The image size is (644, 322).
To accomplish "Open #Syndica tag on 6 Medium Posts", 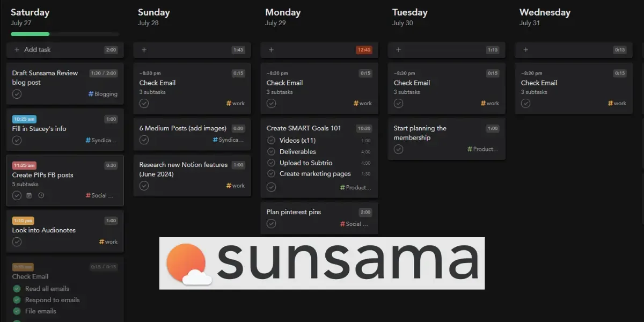I will (228, 140).
